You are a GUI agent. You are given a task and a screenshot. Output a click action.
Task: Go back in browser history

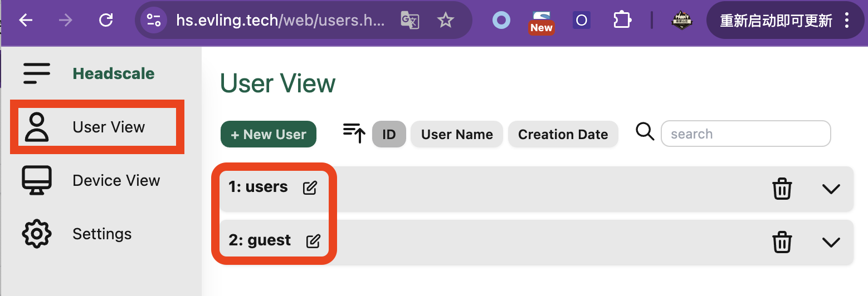pyautogui.click(x=26, y=21)
